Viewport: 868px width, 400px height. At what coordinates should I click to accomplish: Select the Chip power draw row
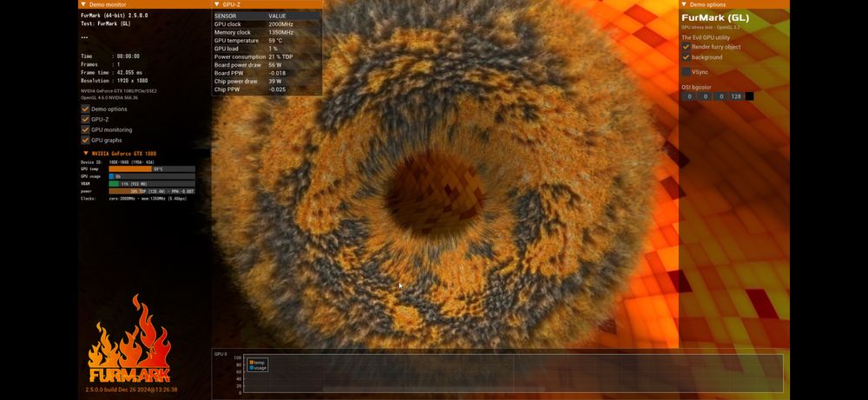pos(266,82)
